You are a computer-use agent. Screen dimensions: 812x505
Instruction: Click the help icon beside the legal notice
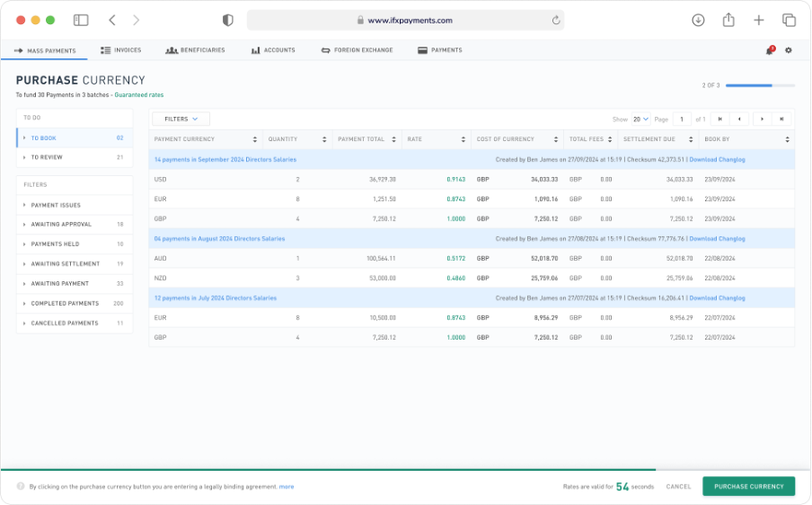point(21,486)
